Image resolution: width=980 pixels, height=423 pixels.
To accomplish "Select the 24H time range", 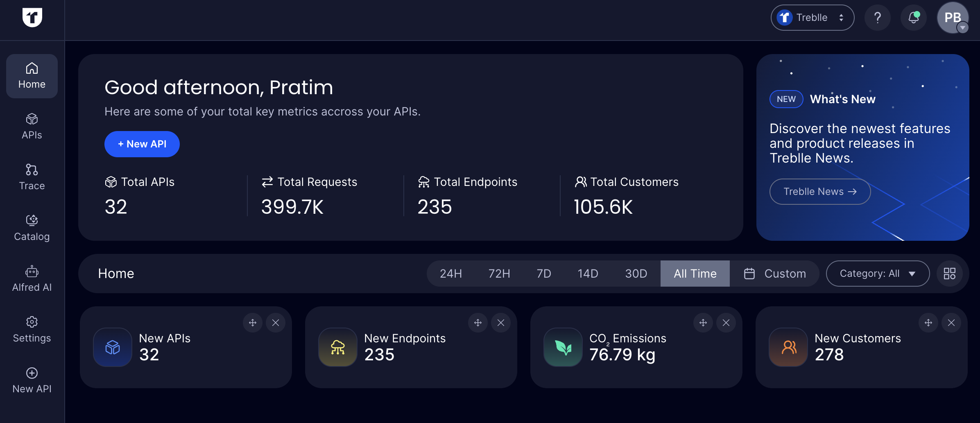I will click(x=450, y=274).
